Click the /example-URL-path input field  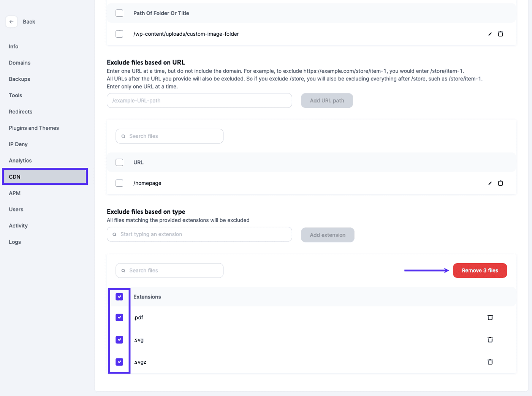(x=199, y=100)
